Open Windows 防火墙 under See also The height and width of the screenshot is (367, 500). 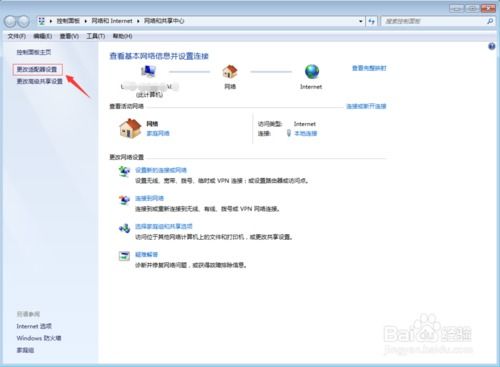click(x=39, y=338)
